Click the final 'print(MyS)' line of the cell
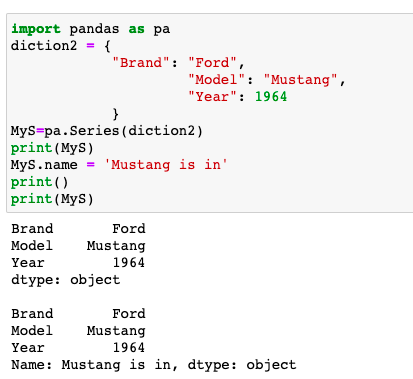This screenshot has width=413, height=379. [52, 199]
